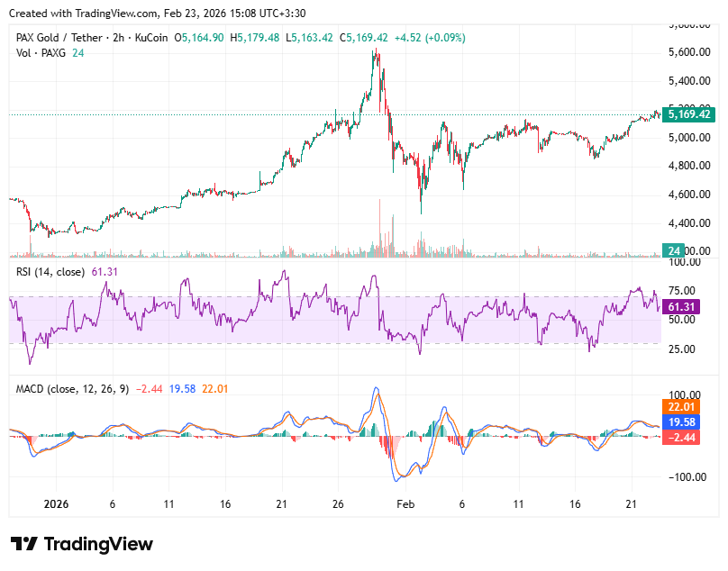This screenshot has height=571, width=728.
Task: Click the green volume badge on the price axis
Action: tap(673, 250)
